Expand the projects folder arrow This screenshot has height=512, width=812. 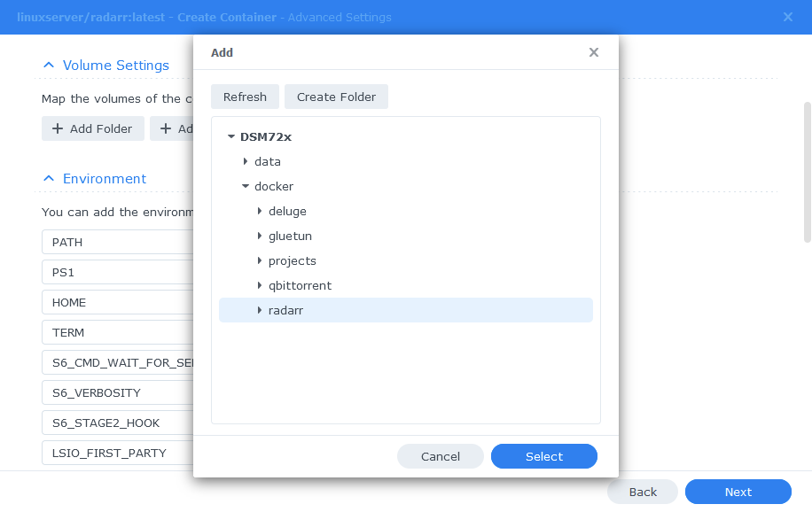tap(260, 261)
